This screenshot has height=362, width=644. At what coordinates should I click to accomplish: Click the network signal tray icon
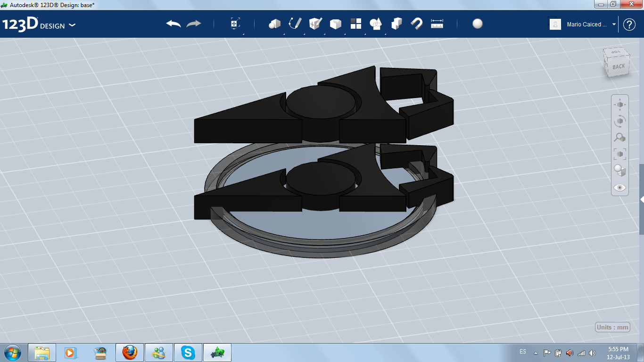tap(581, 353)
